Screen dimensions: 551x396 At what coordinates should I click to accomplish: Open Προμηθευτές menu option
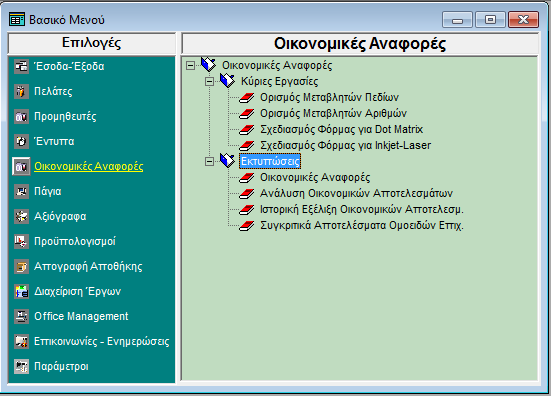pyautogui.click(x=65, y=116)
